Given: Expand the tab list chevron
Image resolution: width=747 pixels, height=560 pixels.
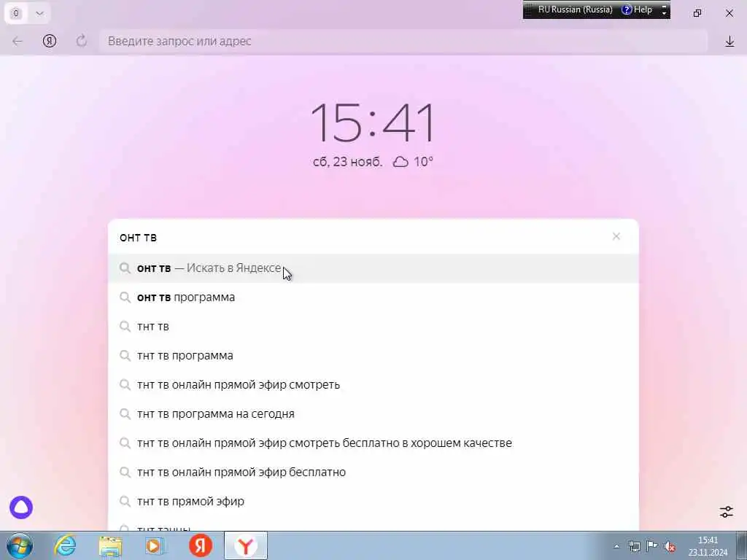Looking at the screenshot, I should click(39, 13).
